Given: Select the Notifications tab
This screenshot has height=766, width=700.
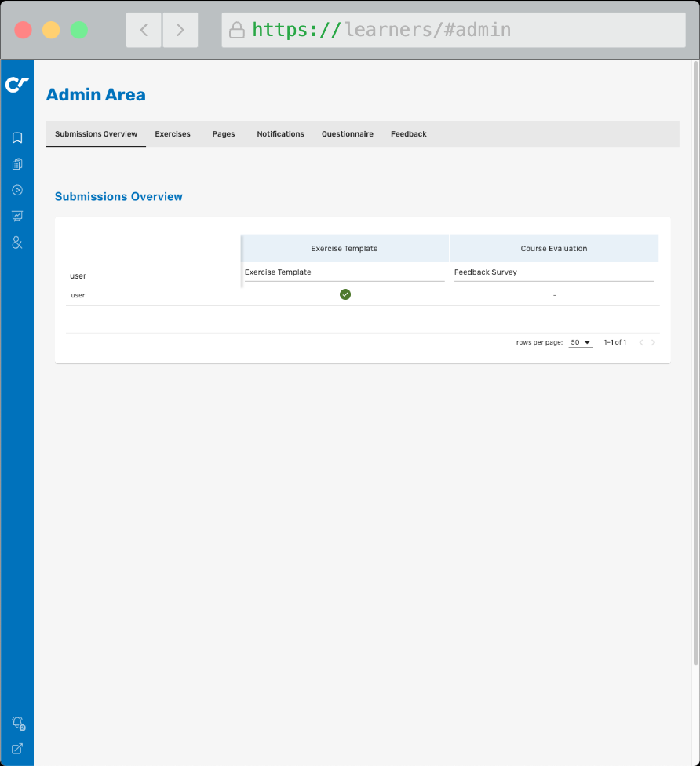Looking at the screenshot, I should click(x=280, y=133).
